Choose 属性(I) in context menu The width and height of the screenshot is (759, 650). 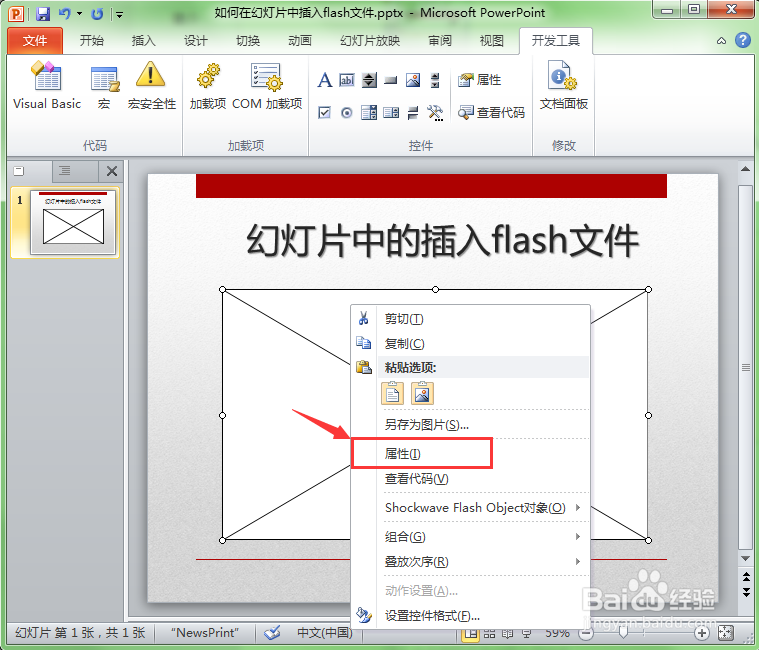(470, 453)
